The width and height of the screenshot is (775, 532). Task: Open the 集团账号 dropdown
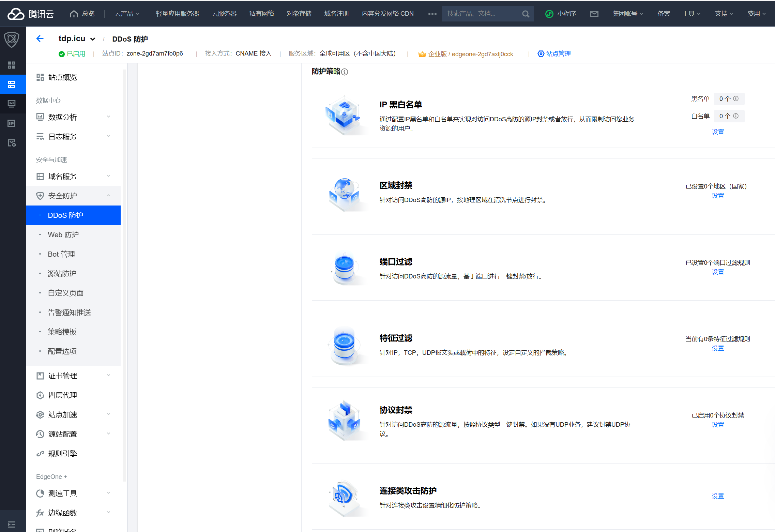(x=628, y=14)
